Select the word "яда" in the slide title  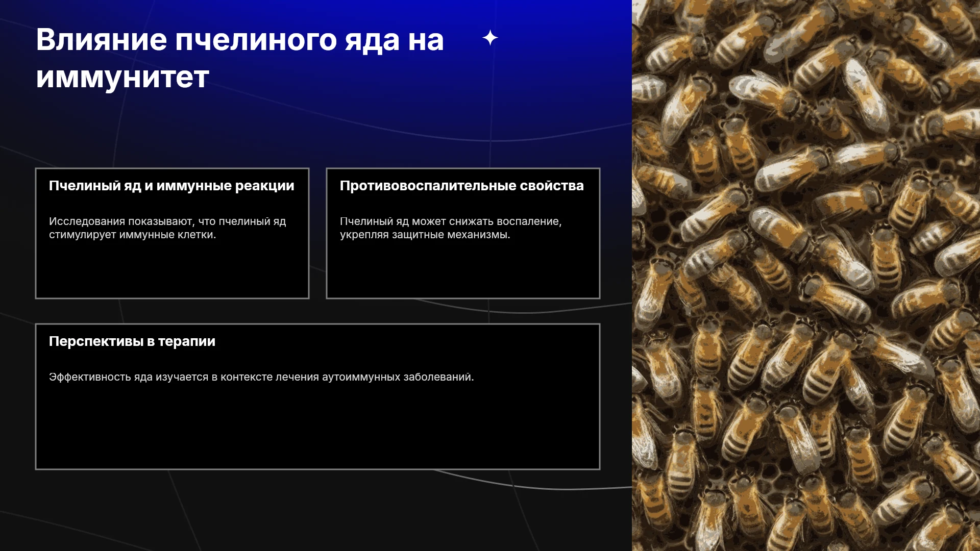pos(372,40)
